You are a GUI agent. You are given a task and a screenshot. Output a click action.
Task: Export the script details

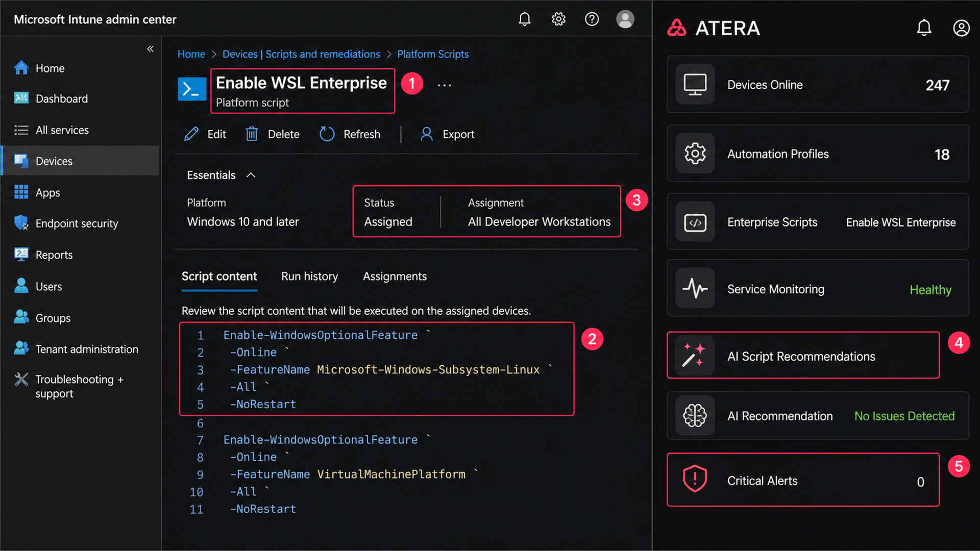447,134
